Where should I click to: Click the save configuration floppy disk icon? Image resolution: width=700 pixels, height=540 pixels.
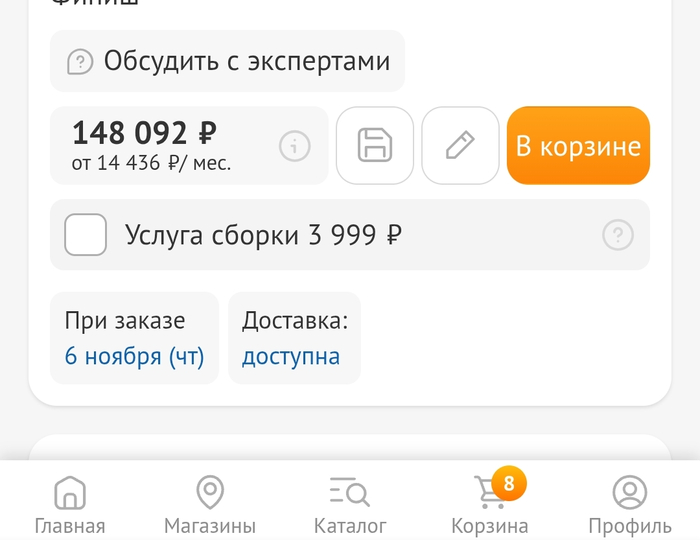click(x=375, y=145)
